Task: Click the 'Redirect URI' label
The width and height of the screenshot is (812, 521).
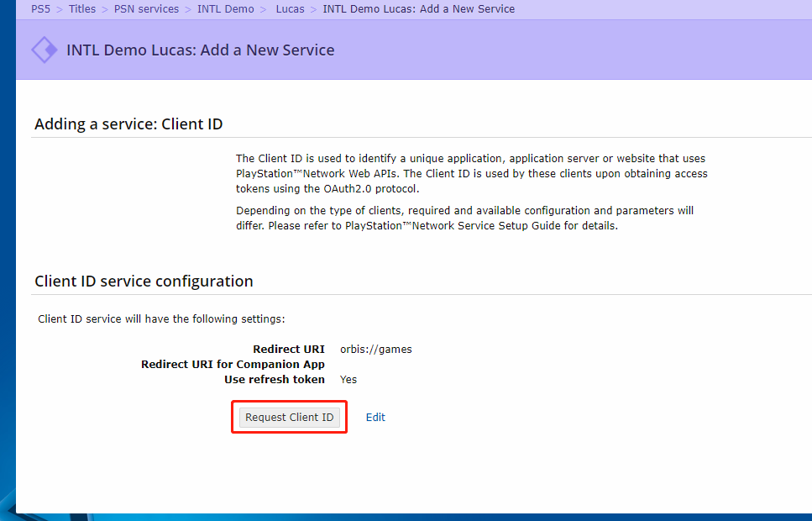Action: [x=288, y=350]
